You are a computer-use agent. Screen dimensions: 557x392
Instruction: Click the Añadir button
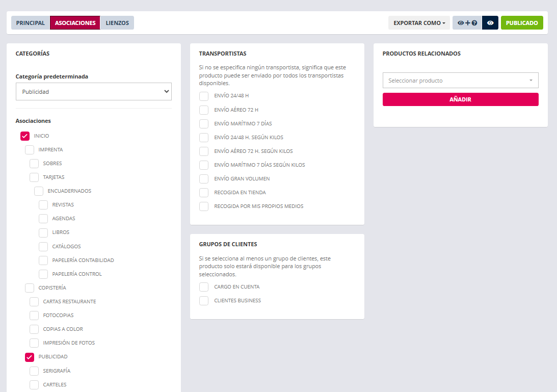click(x=460, y=99)
